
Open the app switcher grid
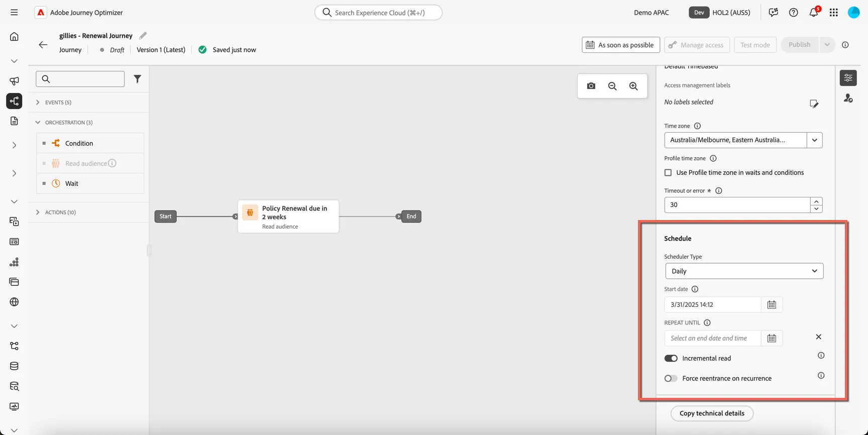[x=834, y=13]
